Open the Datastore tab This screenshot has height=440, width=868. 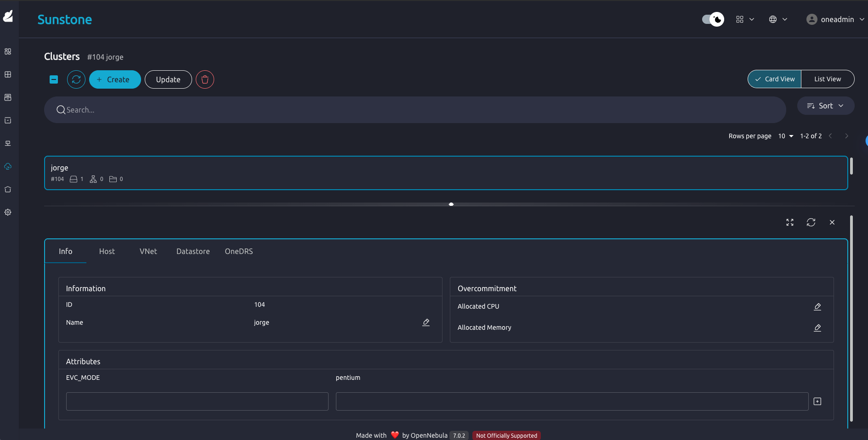193,251
